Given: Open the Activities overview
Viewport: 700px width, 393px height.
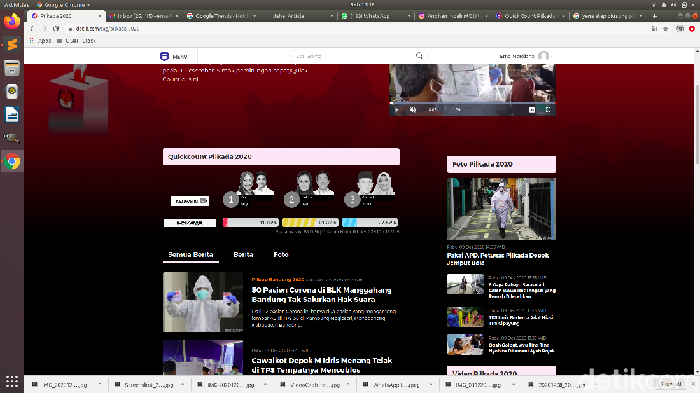Looking at the screenshot, I should click(x=16, y=4).
